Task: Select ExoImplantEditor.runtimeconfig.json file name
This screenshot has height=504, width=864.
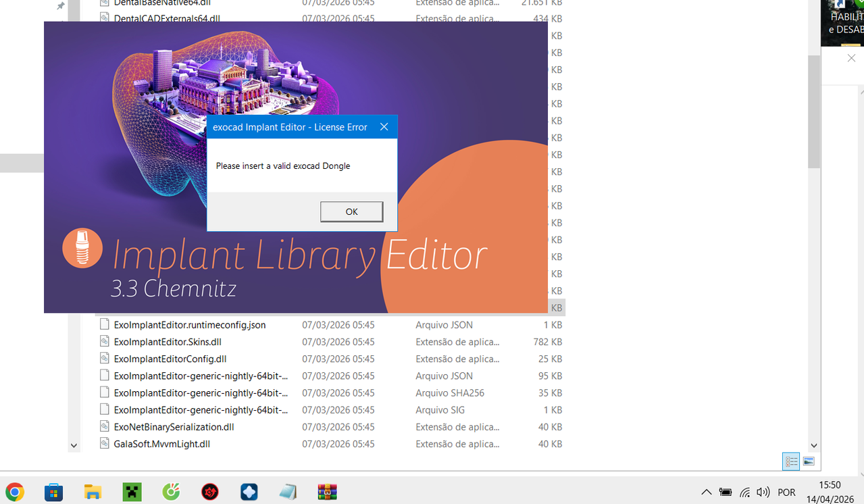Action: point(190,325)
